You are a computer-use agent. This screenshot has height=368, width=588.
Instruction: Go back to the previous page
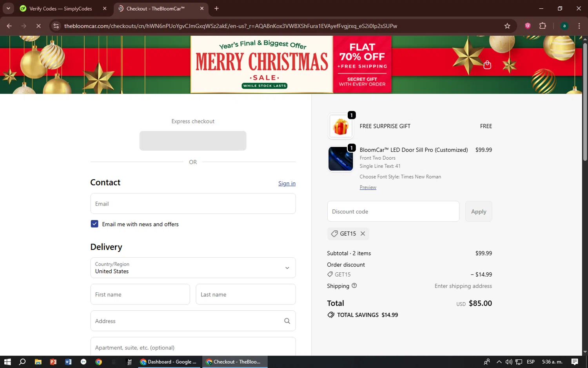9,26
